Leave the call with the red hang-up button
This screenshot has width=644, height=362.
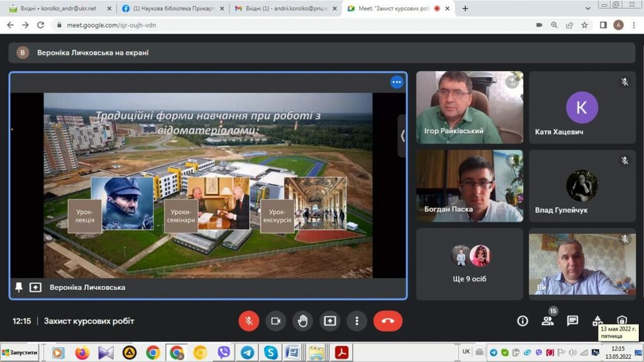[x=387, y=321]
